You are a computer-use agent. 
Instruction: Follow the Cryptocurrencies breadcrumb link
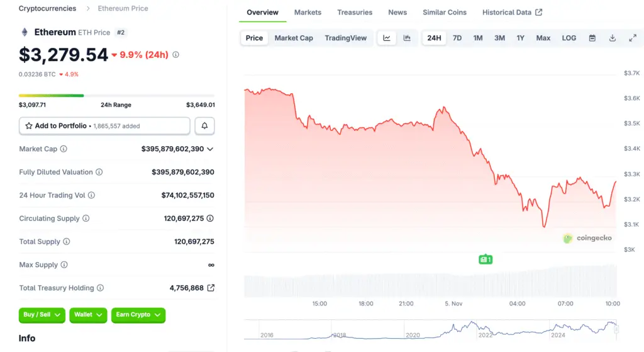click(x=47, y=9)
